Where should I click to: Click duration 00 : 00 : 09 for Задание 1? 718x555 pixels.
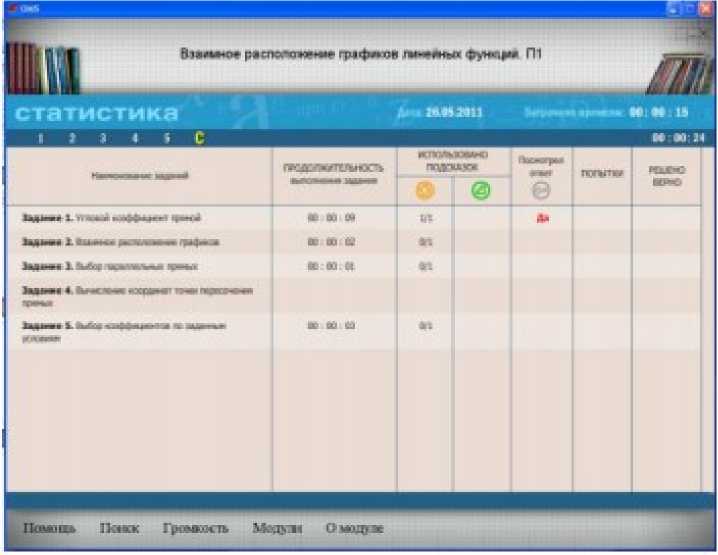331,218
